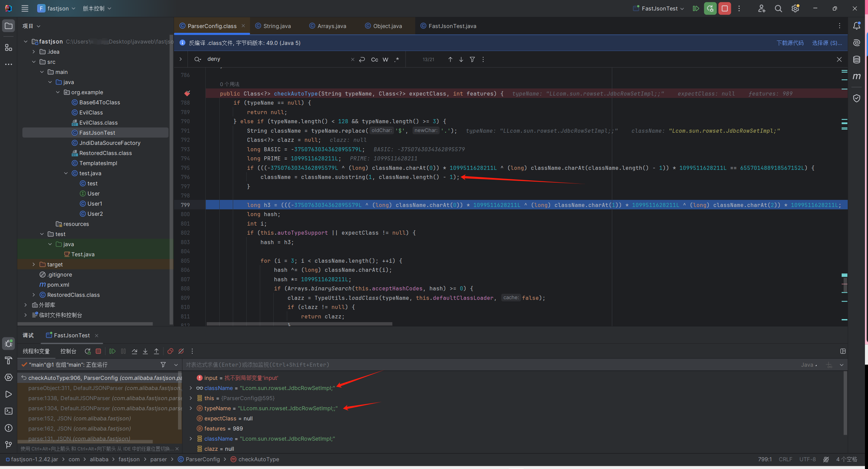Open Notifications bell in right sidebar
Viewport: 868px width, 469px height.
[x=857, y=26]
